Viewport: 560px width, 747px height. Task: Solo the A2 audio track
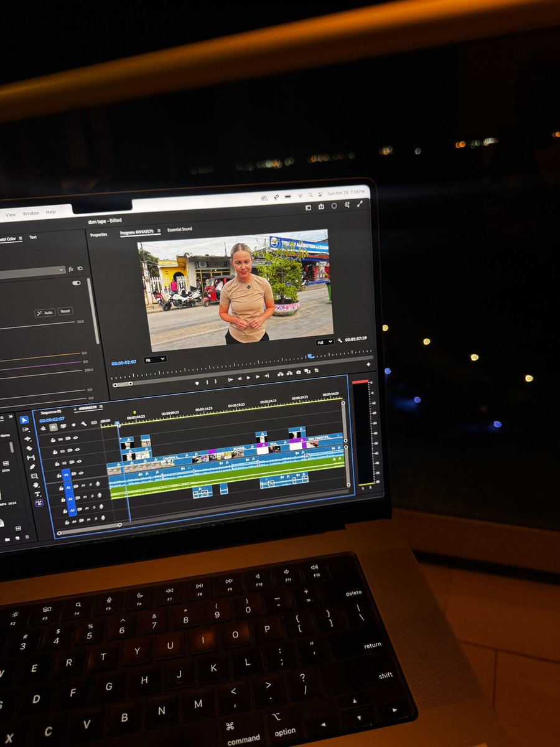tap(92, 496)
